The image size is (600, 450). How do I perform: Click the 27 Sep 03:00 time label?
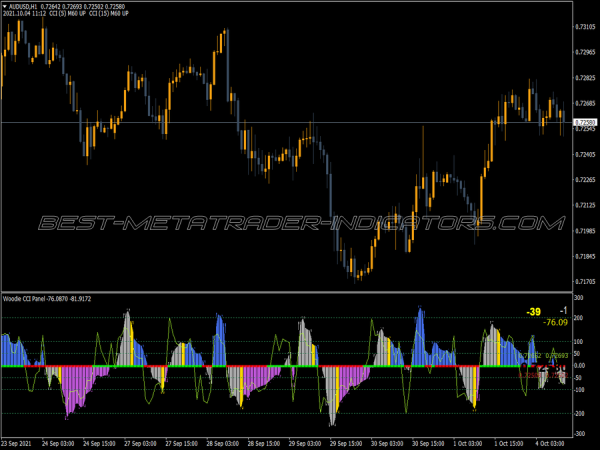tap(140, 443)
